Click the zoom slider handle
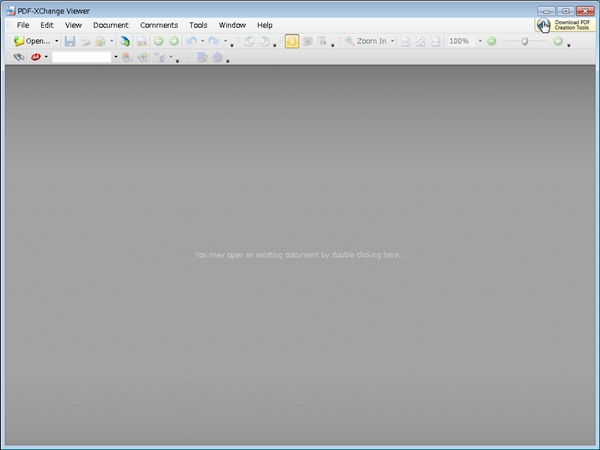This screenshot has width=600, height=450. (525, 41)
